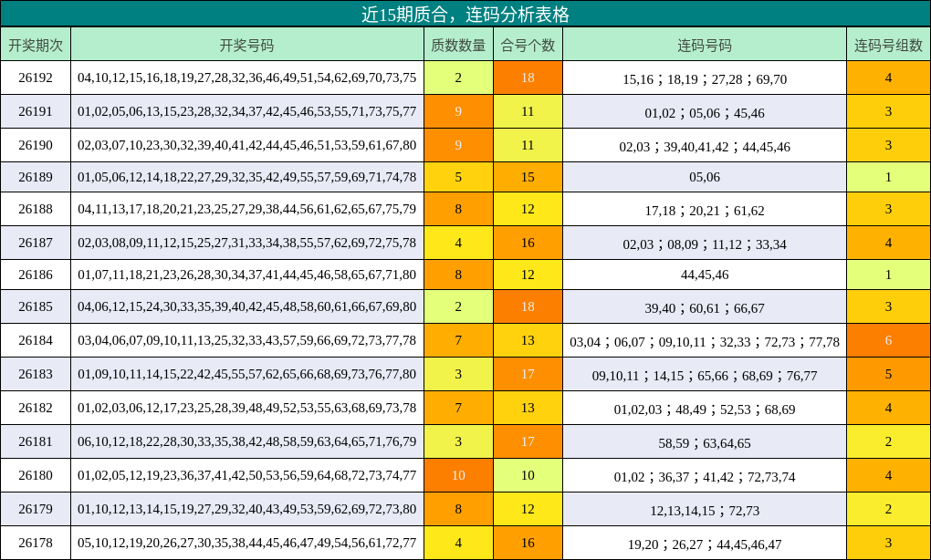The image size is (931, 560).
Task: Select draw numbers starting 01,07,11,18,21,23
Action: (x=247, y=275)
